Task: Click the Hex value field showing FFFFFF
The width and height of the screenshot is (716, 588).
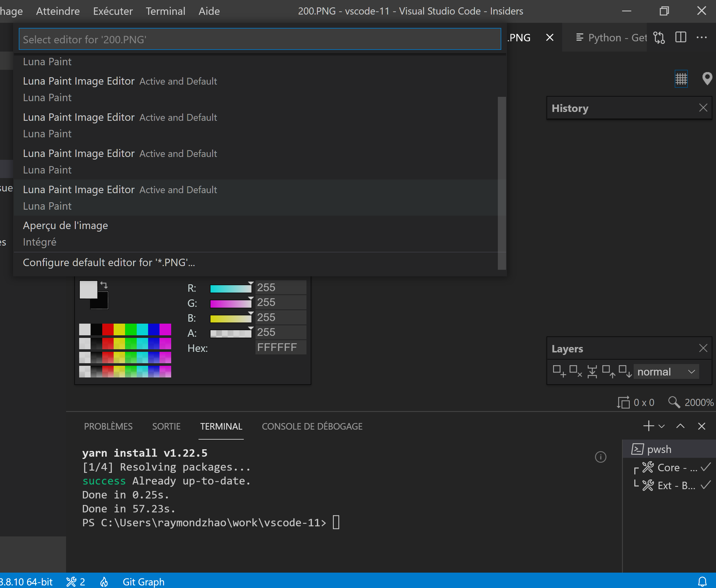Action: point(280,347)
